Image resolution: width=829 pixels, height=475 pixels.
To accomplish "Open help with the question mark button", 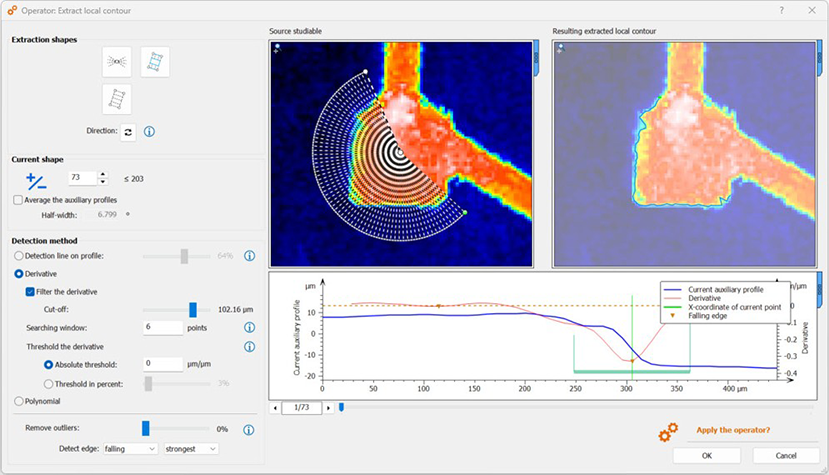I will 781,9.
